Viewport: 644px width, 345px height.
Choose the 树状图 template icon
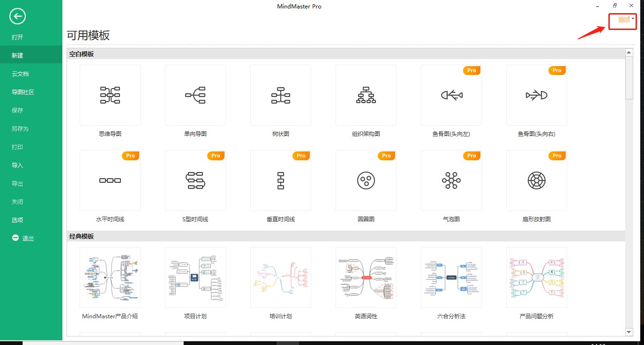[281, 95]
